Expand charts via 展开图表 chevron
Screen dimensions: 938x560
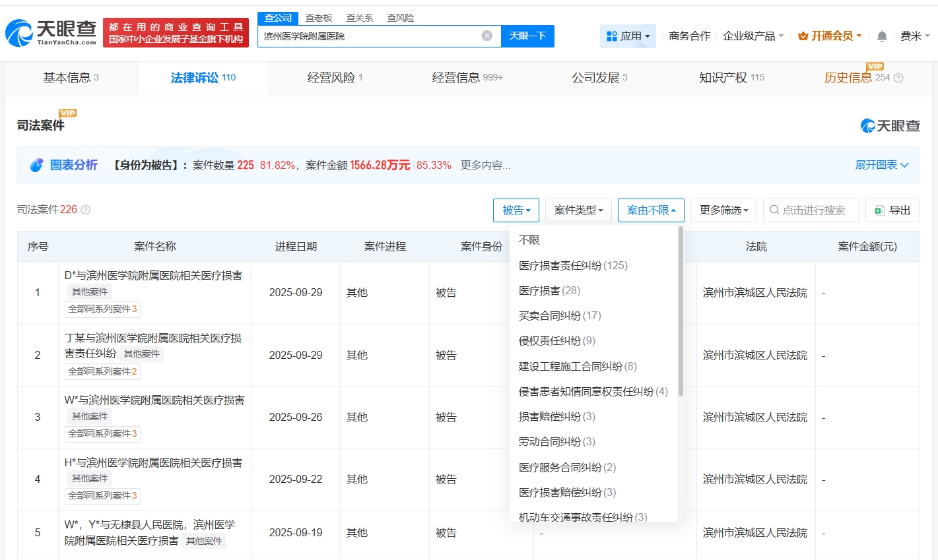coord(904,165)
